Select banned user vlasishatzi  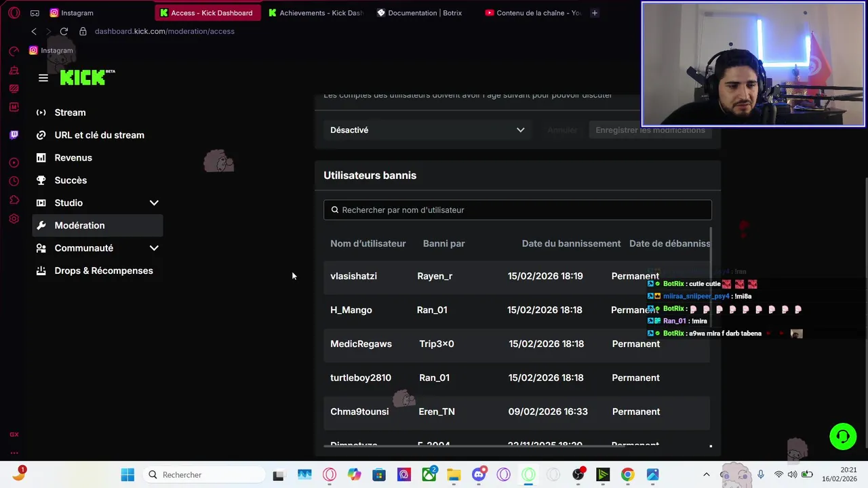click(x=353, y=276)
